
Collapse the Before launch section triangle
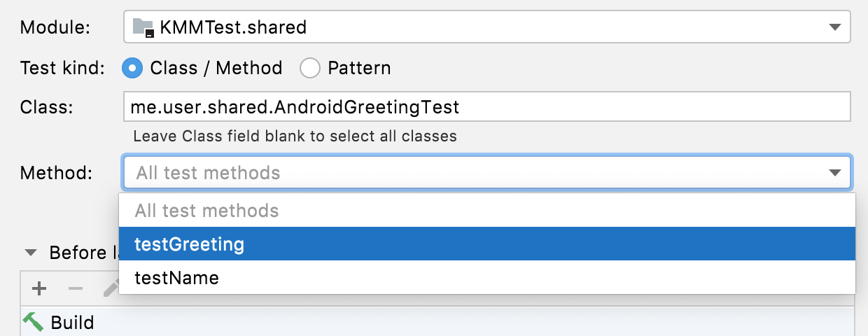[x=31, y=253]
